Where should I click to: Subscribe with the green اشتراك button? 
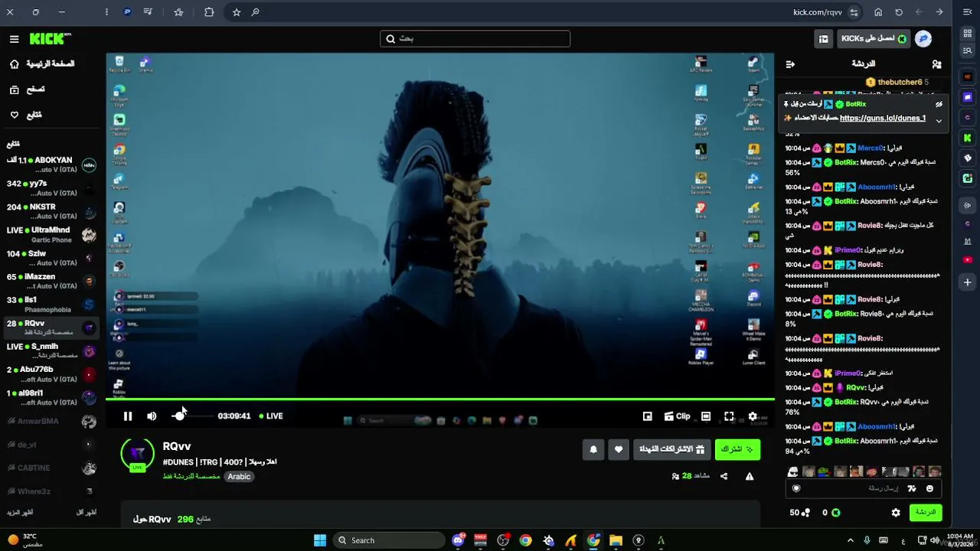pos(737,450)
